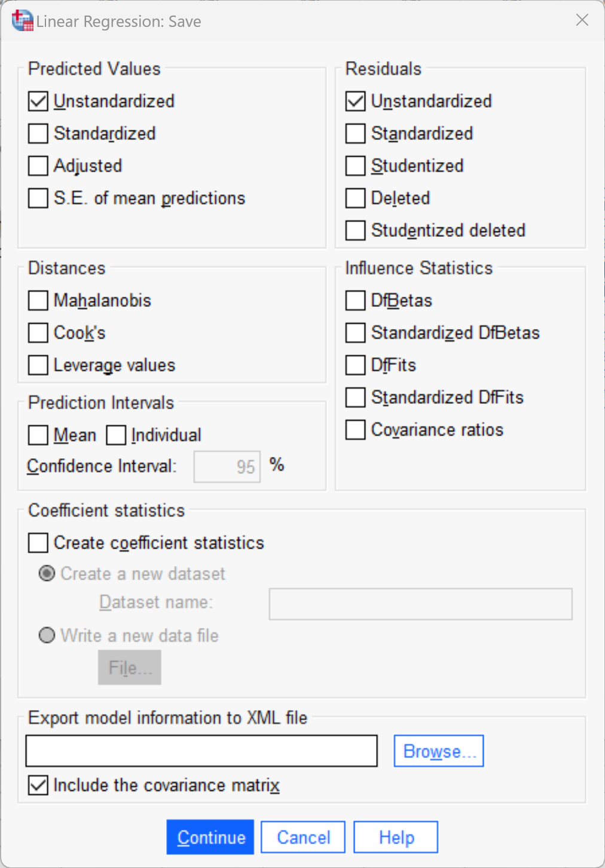Check Adjusted predicted values
This screenshot has height=868, width=605.
pos(37,166)
